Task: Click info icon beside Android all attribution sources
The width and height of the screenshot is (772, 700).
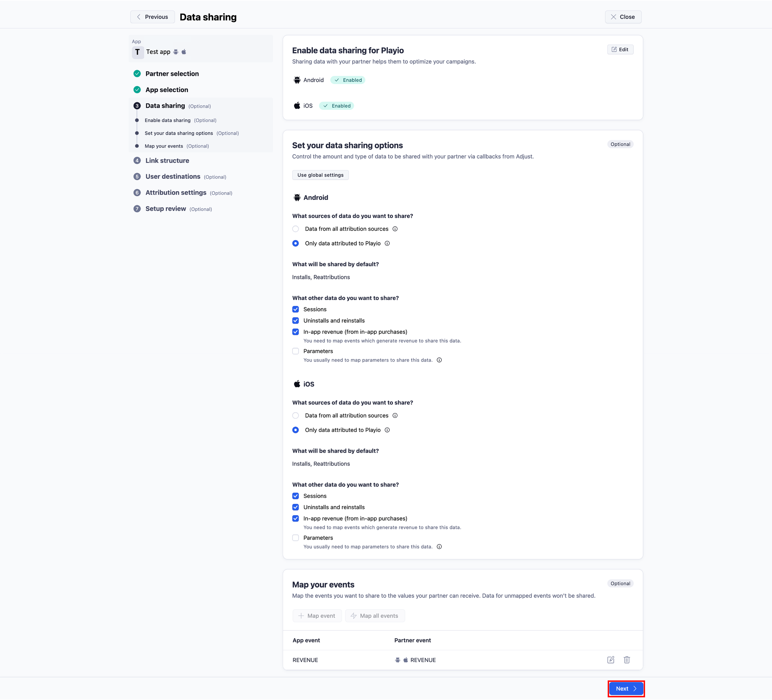Action: pos(395,229)
